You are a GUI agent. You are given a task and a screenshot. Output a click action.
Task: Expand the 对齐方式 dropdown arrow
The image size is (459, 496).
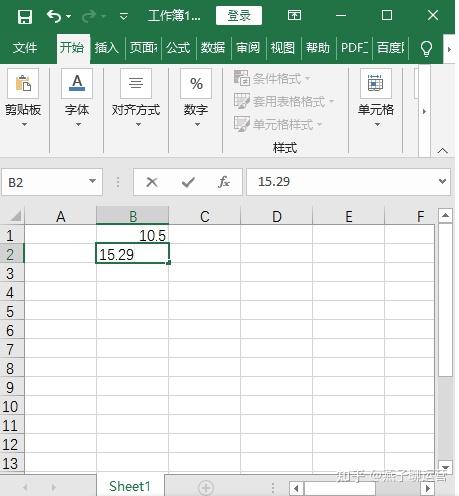138,124
